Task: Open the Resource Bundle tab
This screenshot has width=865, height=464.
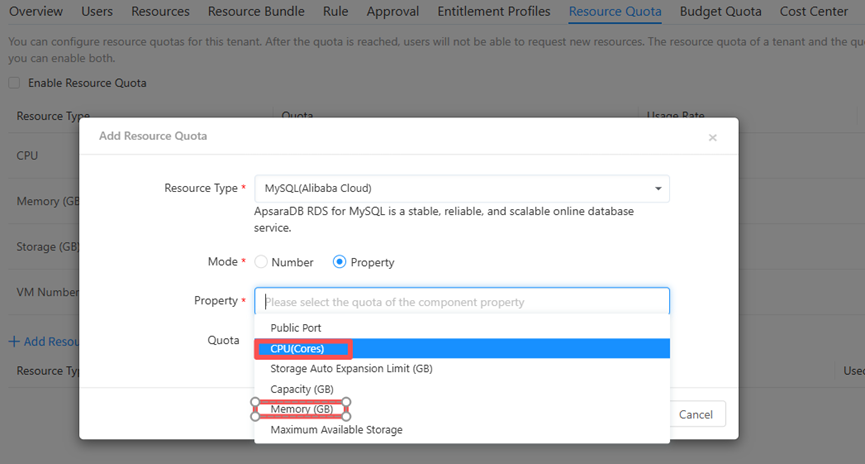Action: click(257, 12)
